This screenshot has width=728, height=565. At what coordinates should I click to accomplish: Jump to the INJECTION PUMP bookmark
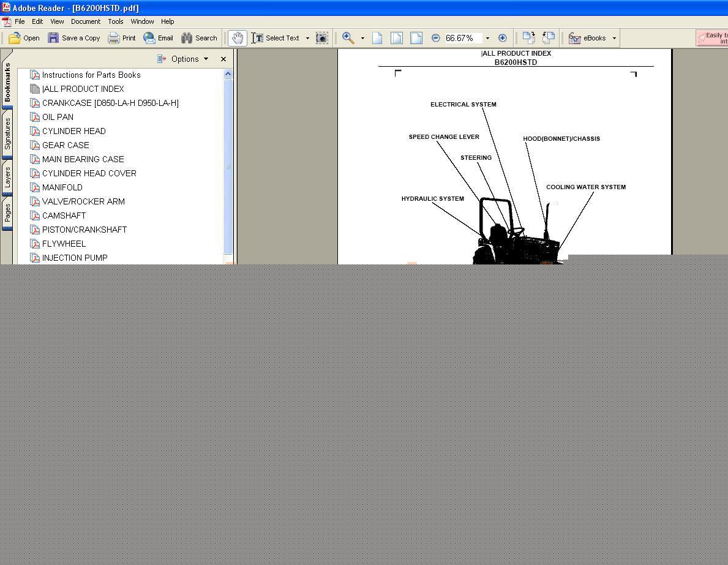point(75,258)
